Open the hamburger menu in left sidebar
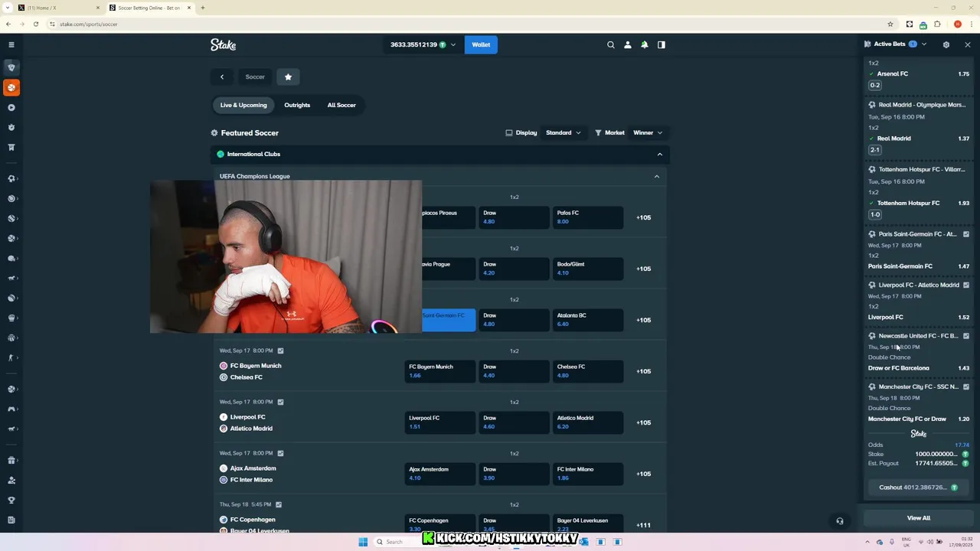Screen dimensions: 980x551 [x=11, y=44]
